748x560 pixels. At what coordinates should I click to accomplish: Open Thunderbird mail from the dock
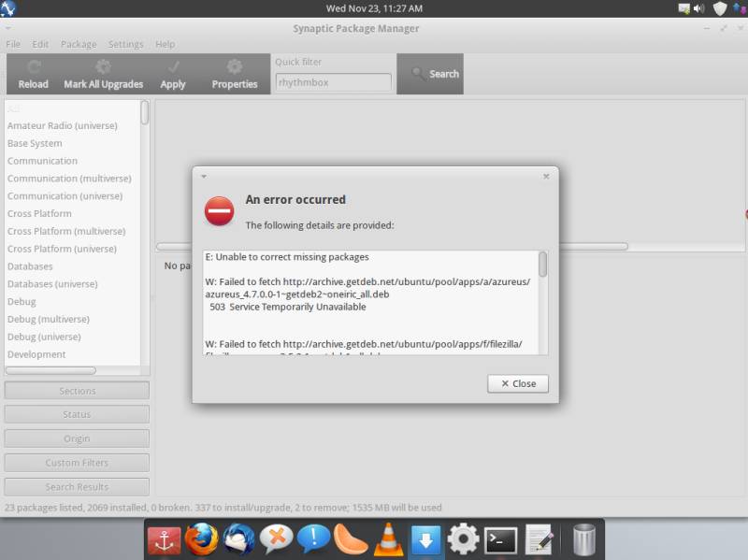point(239,539)
